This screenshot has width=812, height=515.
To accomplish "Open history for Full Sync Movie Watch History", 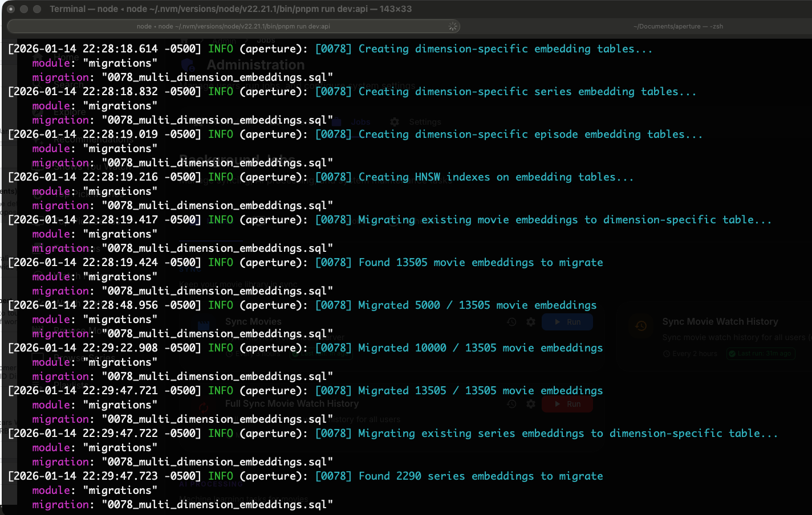I will [x=511, y=404].
